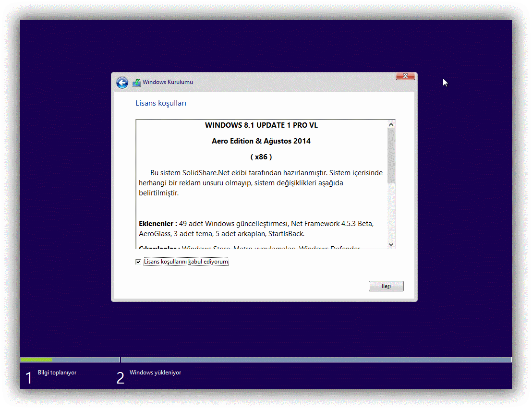Click the scrollbar up arrow in license box

click(391, 124)
